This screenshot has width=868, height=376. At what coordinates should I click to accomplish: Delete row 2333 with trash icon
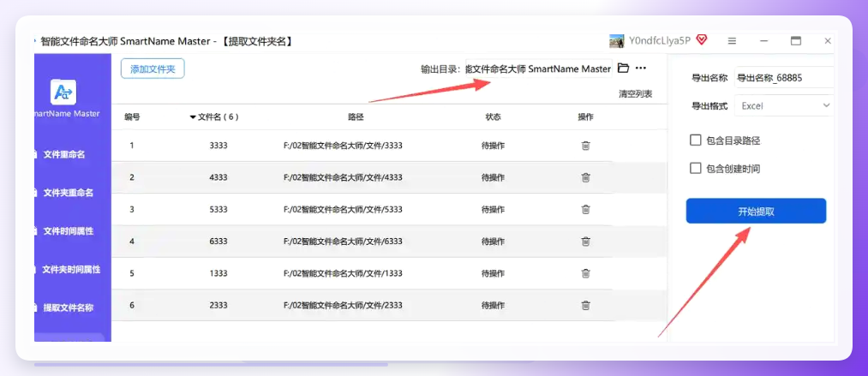coord(585,305)
